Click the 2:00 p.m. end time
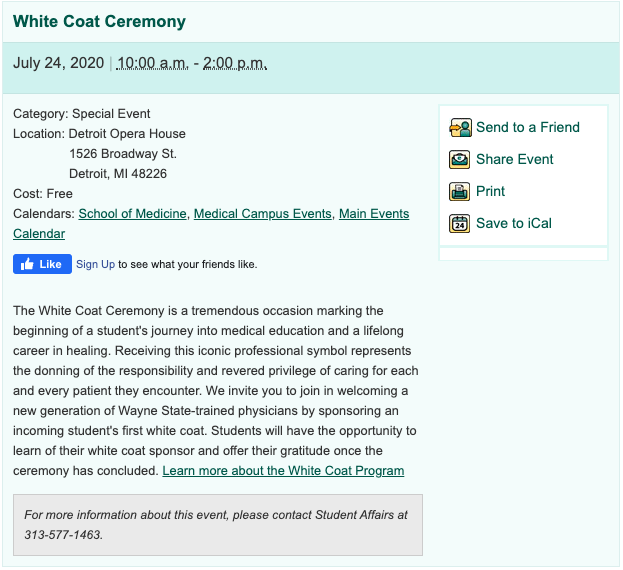The width and height of the screenshot is (623, 570). pos(235,63)
